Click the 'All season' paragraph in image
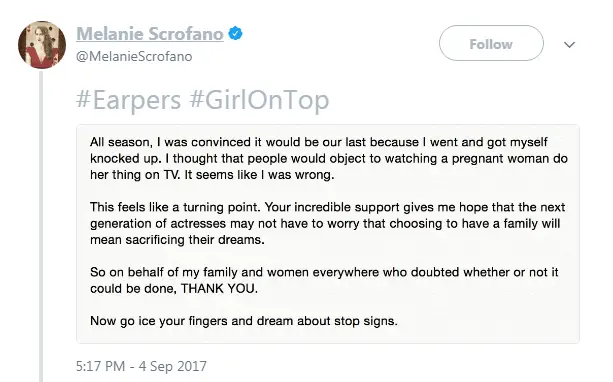The width and height of the screenshot is (613, 382). pos(329,158)
